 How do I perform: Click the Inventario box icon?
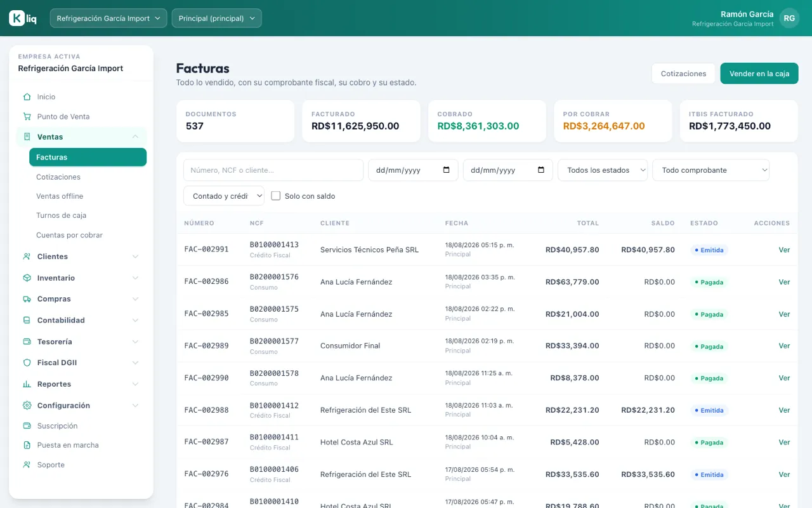click(27, 278)
